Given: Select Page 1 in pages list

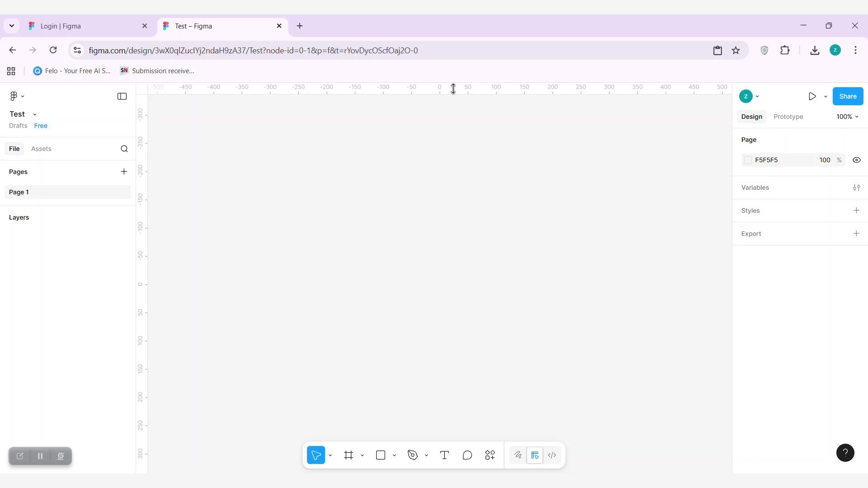Looking at the screenshot, I should [68, 192].
